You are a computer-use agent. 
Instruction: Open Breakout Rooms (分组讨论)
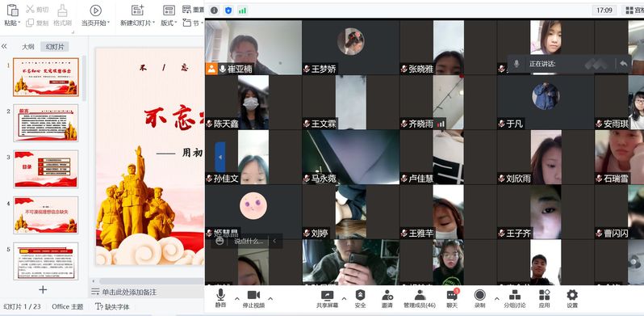tap(515, 299)
